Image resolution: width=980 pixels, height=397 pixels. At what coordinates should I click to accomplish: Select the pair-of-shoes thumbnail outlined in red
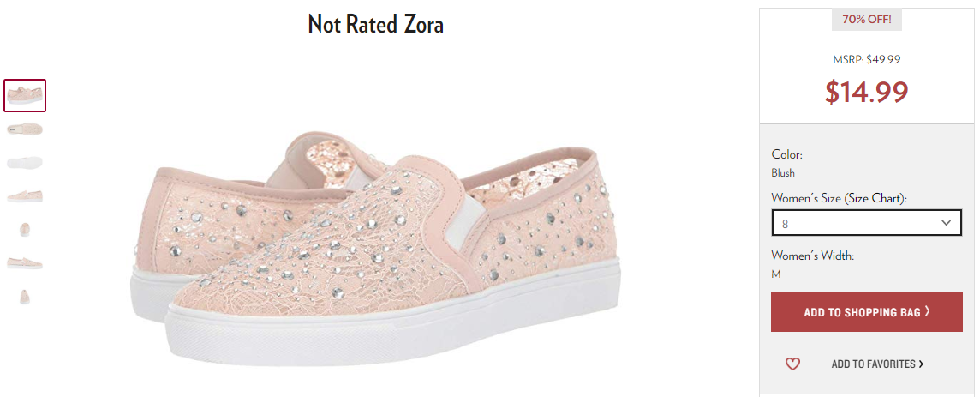click(25, 96)
